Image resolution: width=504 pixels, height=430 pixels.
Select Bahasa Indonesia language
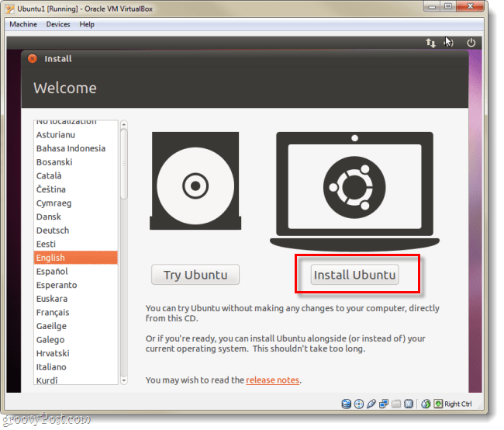[x=76, y=148]
